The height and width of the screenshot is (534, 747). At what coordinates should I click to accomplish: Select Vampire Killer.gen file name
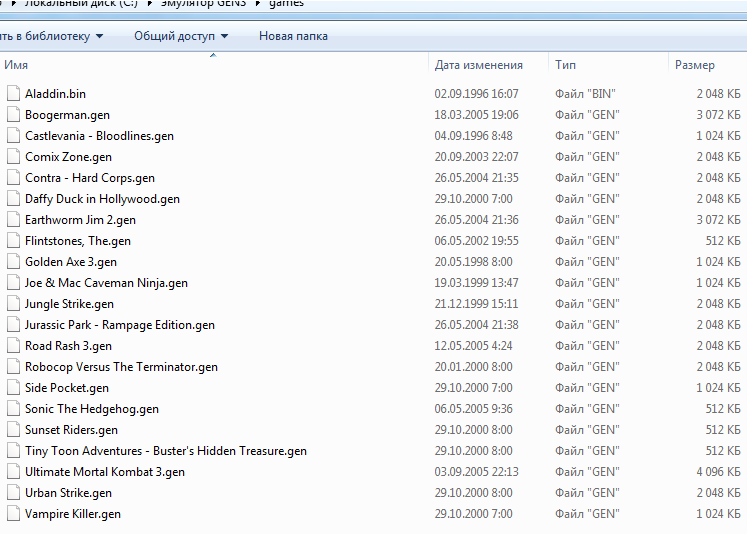click(72, 514)
